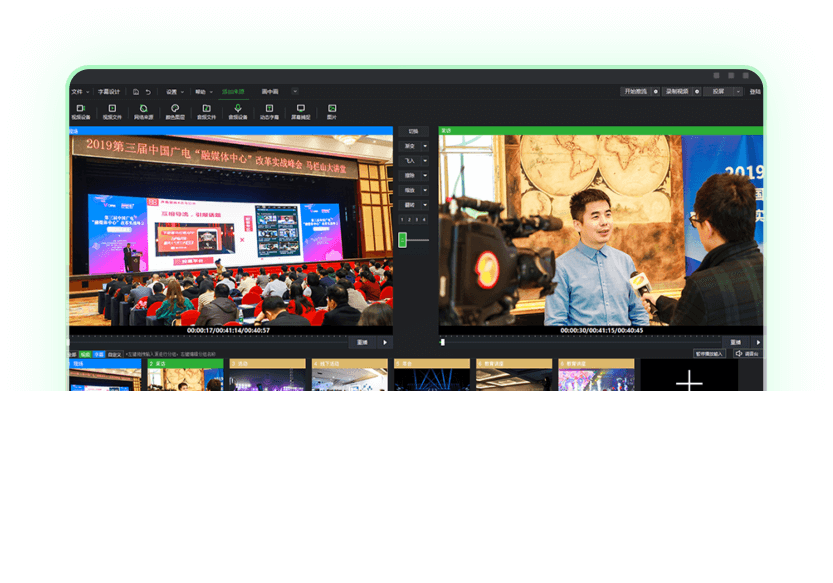Click the undo arrow icon
833x583 pixels.
coord(148,92)
